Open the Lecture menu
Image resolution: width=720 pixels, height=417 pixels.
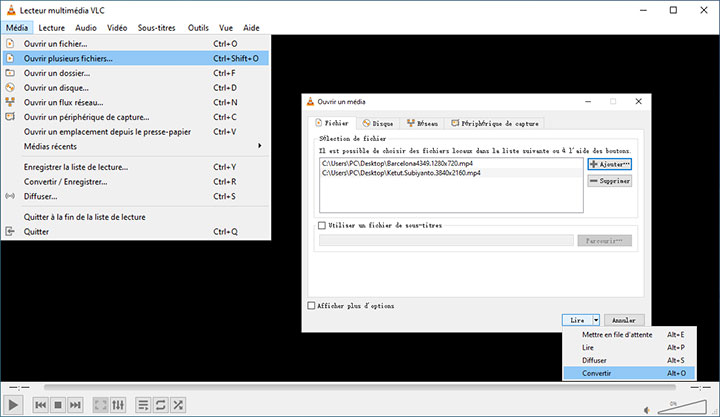[51, 28]
